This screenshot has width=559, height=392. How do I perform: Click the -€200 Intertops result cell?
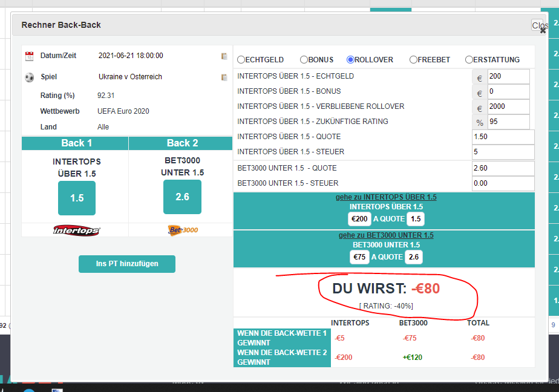(x=343, y=358)
